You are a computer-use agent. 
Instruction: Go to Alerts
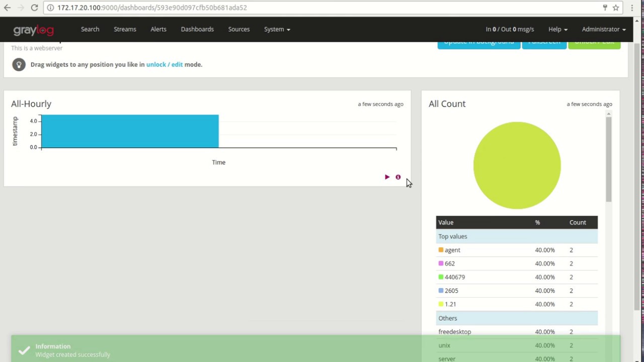tap(158, 29)
